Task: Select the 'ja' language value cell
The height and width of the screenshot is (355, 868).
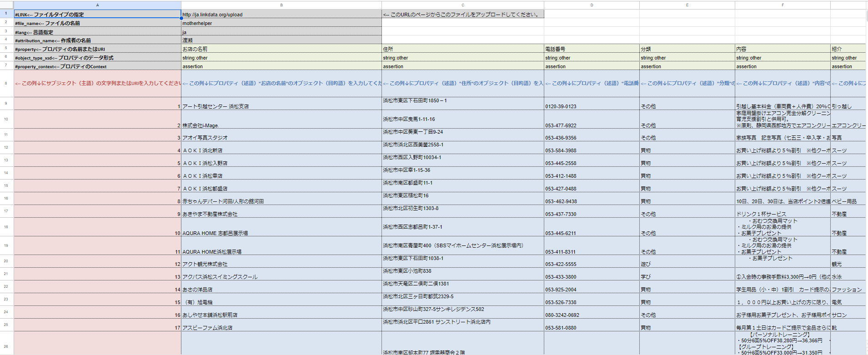Action: 281,31
